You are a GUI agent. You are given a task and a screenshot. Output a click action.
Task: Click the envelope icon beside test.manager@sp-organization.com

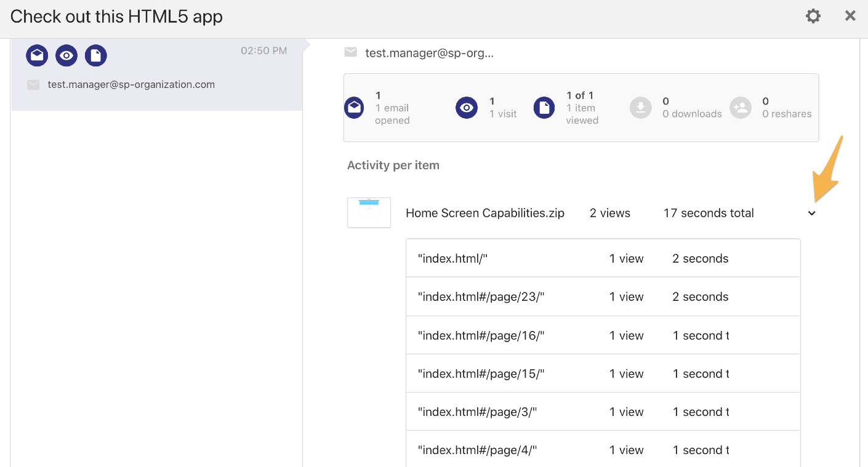[33, 85]
